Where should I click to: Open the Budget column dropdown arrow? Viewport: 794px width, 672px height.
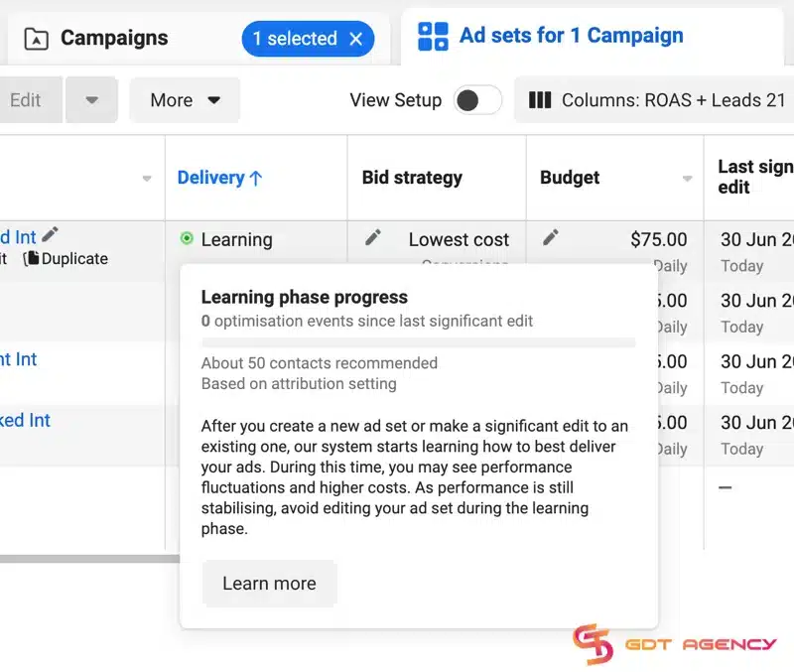(688, 177)
